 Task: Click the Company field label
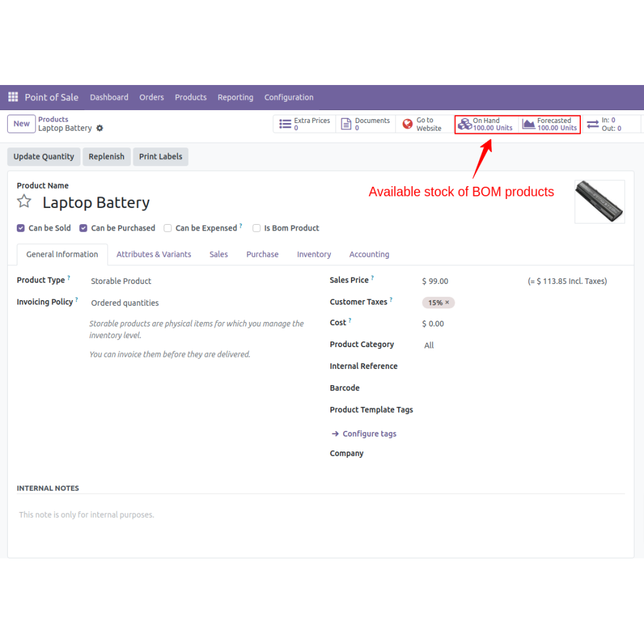pos(346,453)
